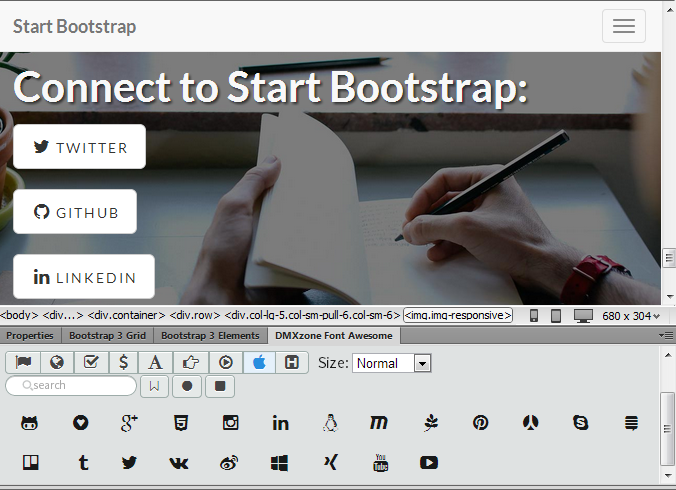Viewport: 676px width, 490px height.
Task: Select the letter A text editor icon category
Action: (x=155, y=362)
